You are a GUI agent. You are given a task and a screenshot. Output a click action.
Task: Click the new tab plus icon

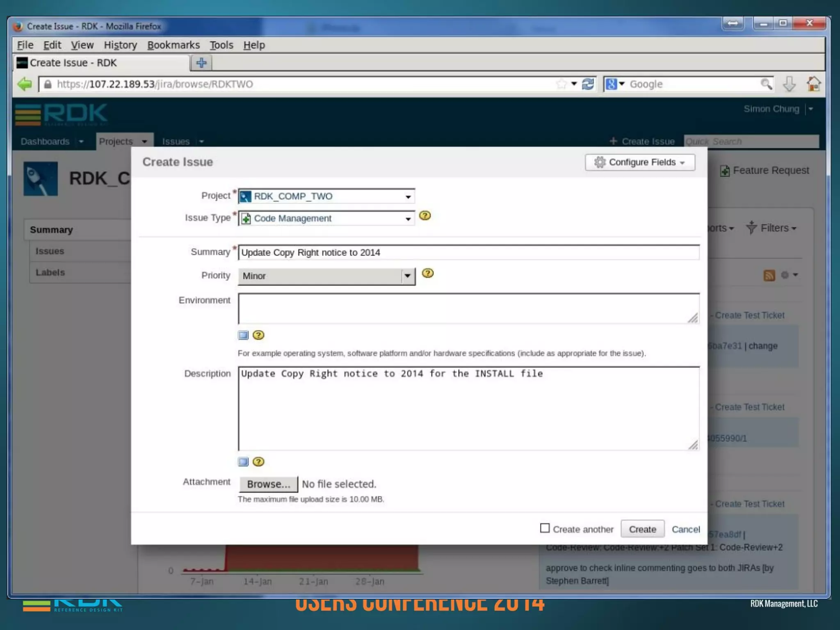click(201, 63)
